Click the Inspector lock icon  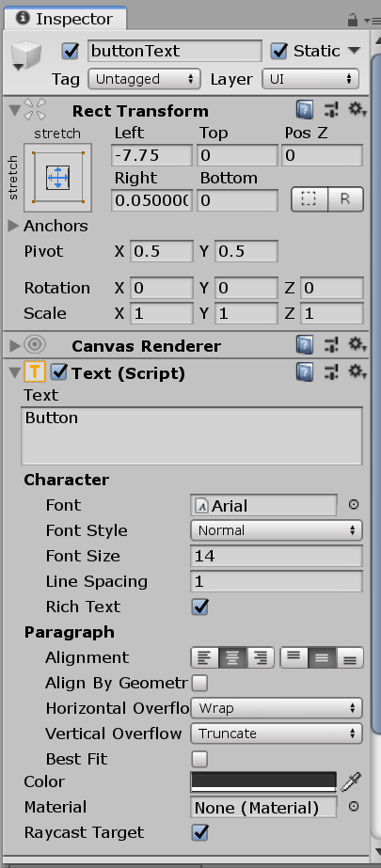point(352,20)
